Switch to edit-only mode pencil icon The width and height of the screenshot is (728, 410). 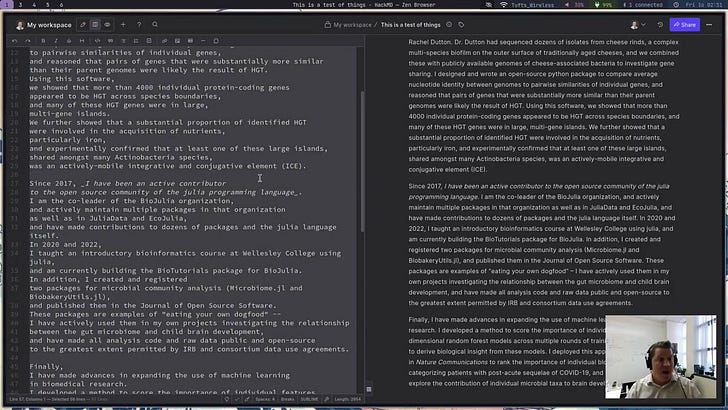pyautogui.click(x=83, y=25)
